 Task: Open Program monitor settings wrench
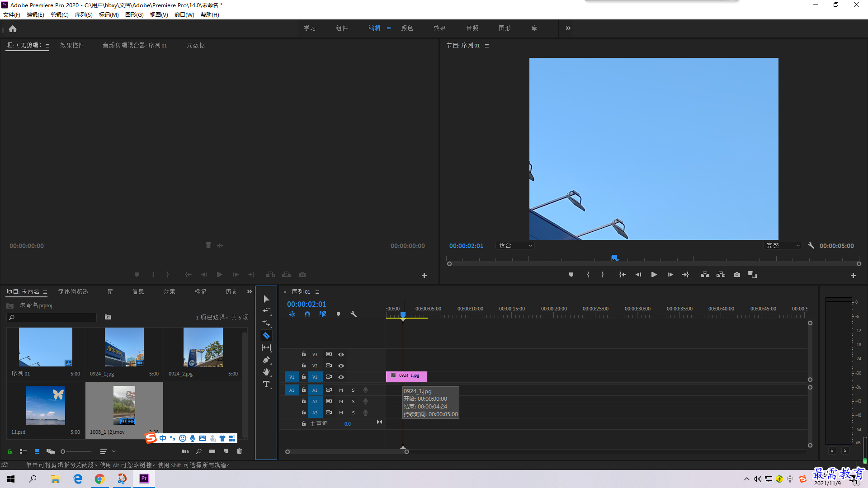click(x=811, y=245)
